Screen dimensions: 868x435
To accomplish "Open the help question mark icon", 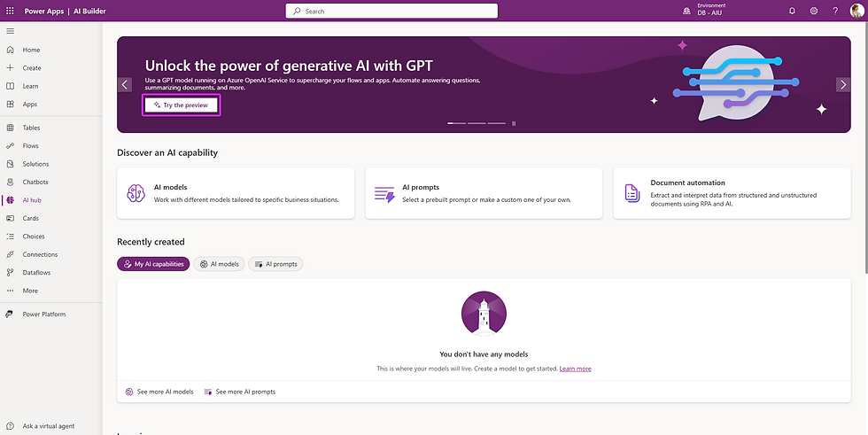I will [835, 11].
